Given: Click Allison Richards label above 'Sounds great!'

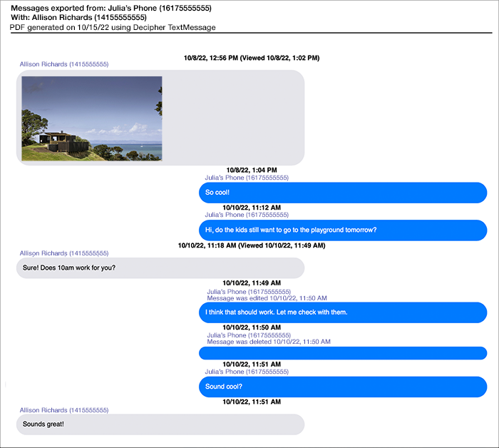Looking at the screenshot, I should [64, 410].
